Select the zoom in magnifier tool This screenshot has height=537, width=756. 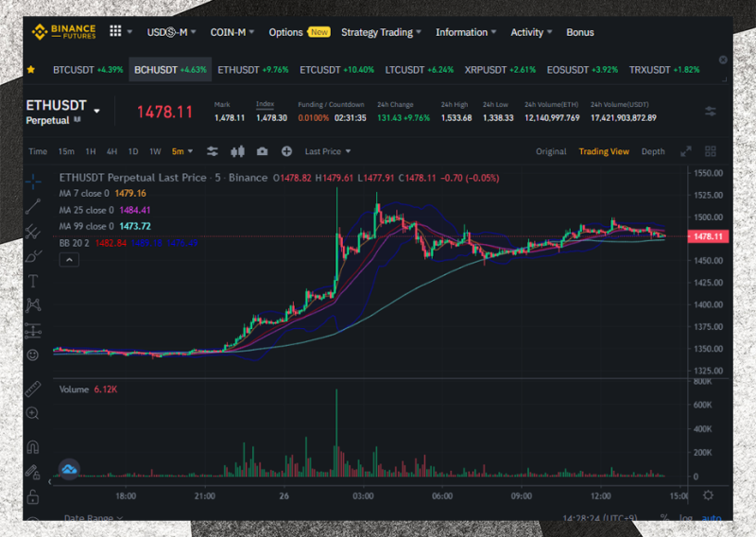[33, 413]
